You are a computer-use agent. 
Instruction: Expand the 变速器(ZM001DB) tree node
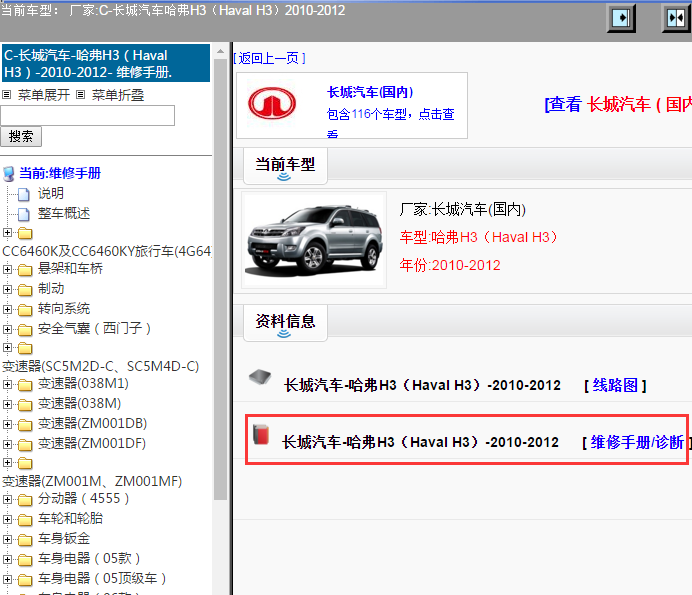tap(7, 424)
